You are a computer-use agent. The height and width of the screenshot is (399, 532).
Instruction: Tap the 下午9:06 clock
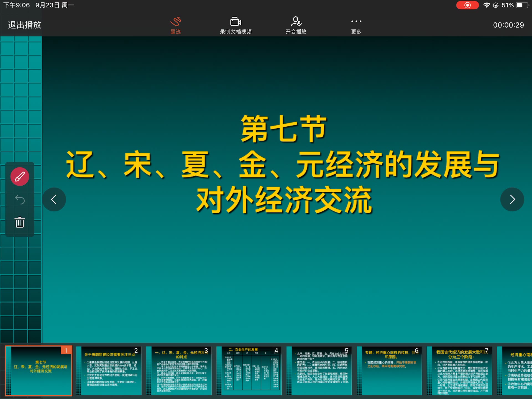pos(16,5)
